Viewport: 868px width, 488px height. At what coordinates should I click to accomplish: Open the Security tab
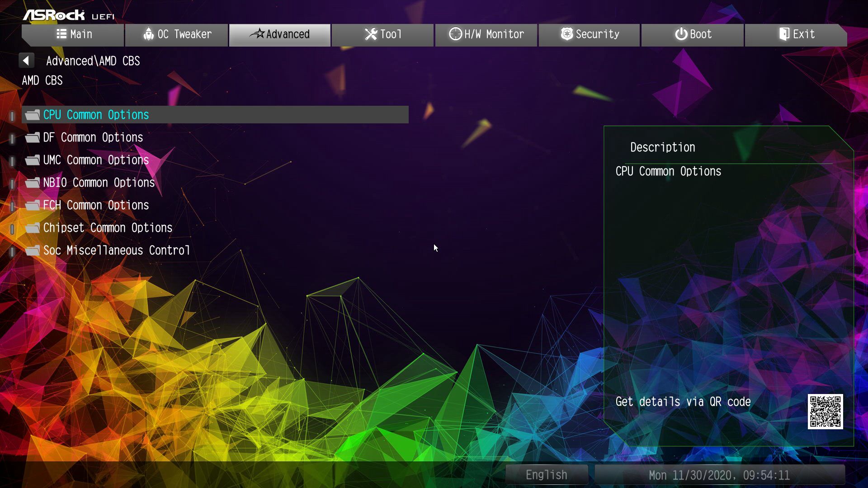590,34
